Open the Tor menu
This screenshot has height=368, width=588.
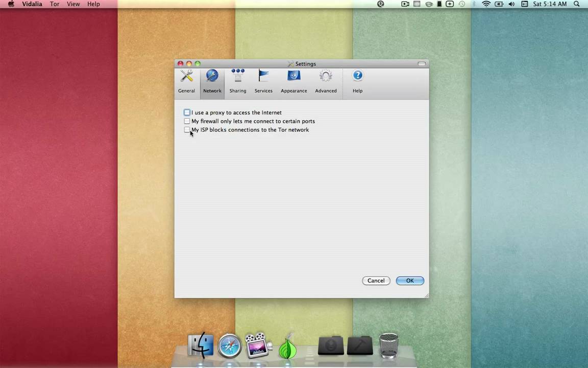click(x=55, y=4)
